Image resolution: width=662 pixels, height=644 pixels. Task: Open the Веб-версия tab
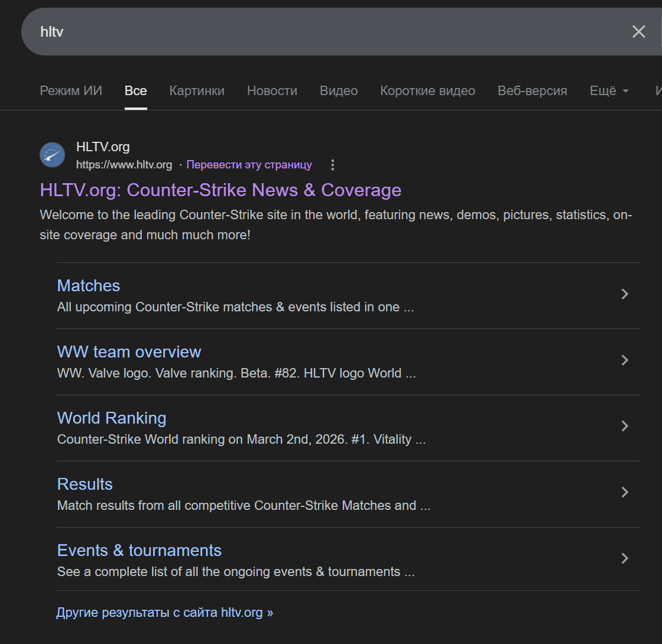[533, 91]
